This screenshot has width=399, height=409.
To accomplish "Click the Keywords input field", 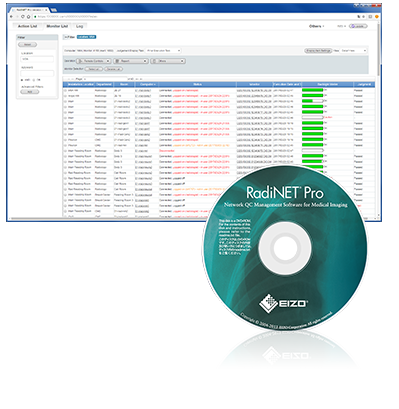I will 37,73.
